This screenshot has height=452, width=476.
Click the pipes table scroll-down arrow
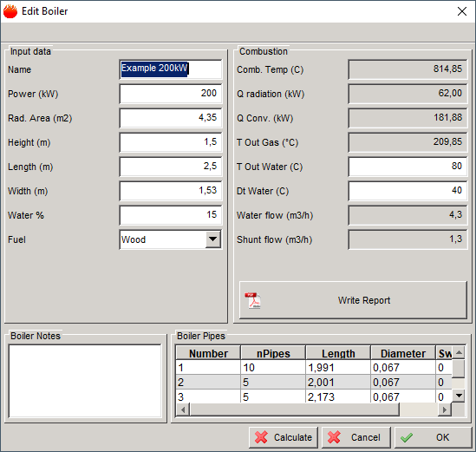459,396
